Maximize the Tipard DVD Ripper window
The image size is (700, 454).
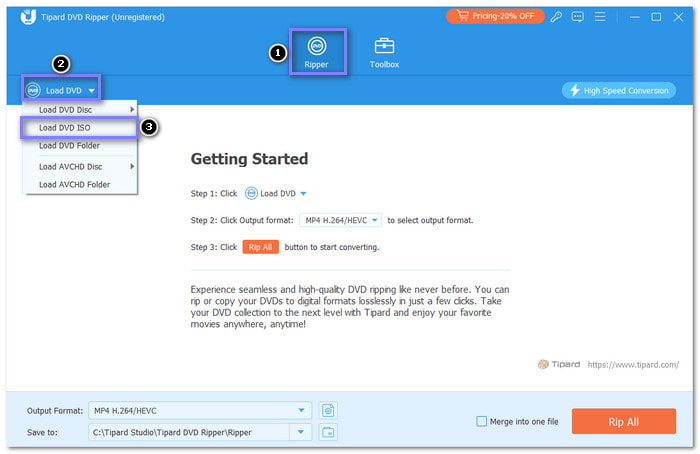coord(656,17)
